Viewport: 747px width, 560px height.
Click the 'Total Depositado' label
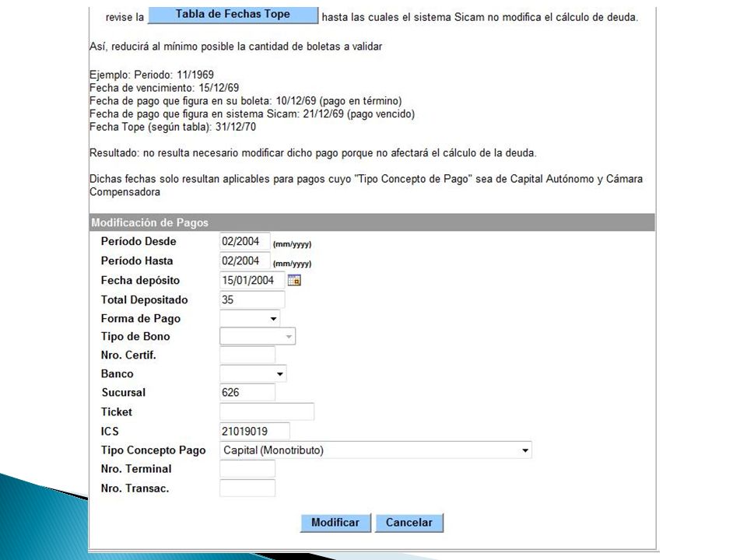(145, 300)
